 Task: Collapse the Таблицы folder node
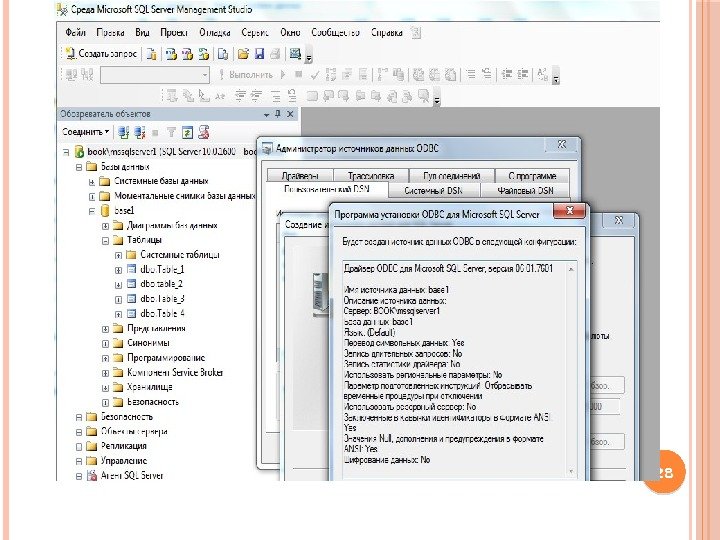coord(105,240)
